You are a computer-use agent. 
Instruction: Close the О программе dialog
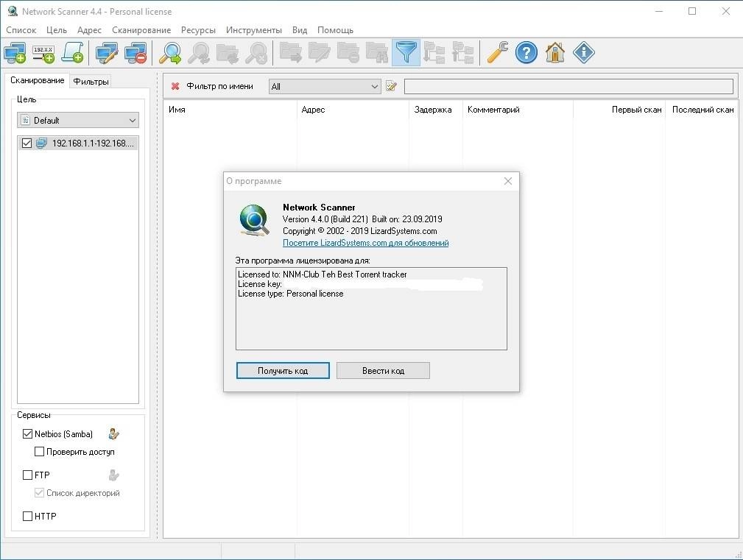[x=508, y=181]
